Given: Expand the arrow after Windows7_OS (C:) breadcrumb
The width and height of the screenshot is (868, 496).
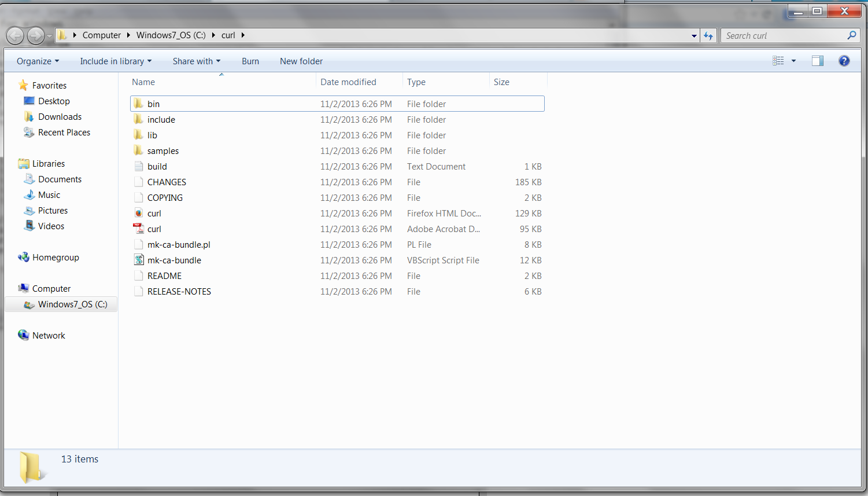Looking at the screenshot, I should tap(213, 35).
